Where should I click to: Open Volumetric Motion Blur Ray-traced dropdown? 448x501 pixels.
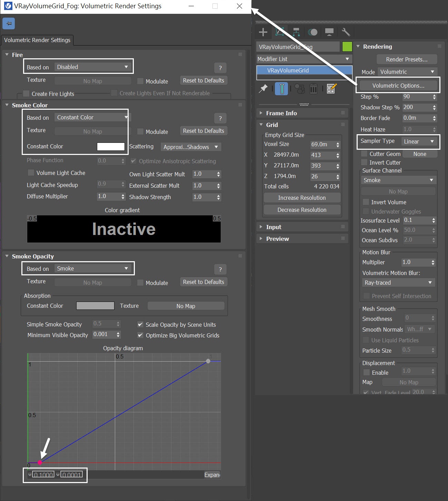tap(398, 283)
